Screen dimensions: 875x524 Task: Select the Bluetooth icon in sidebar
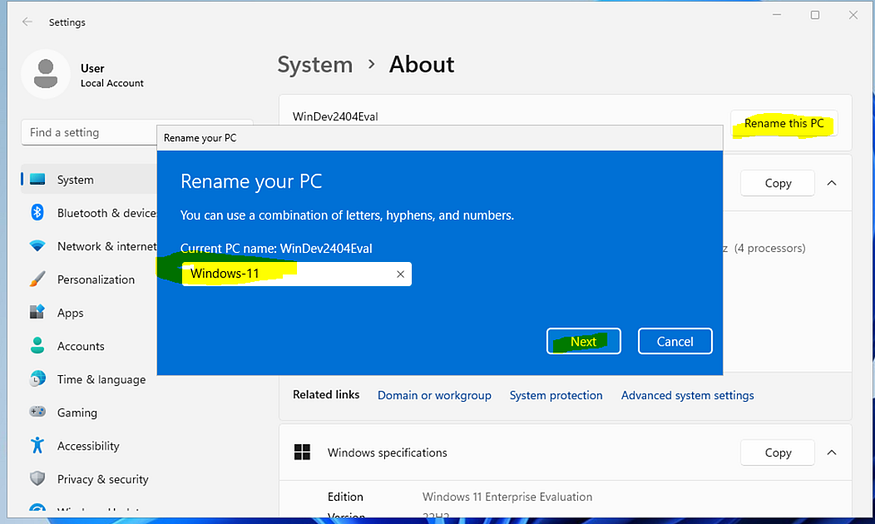(x=37, y=213)
